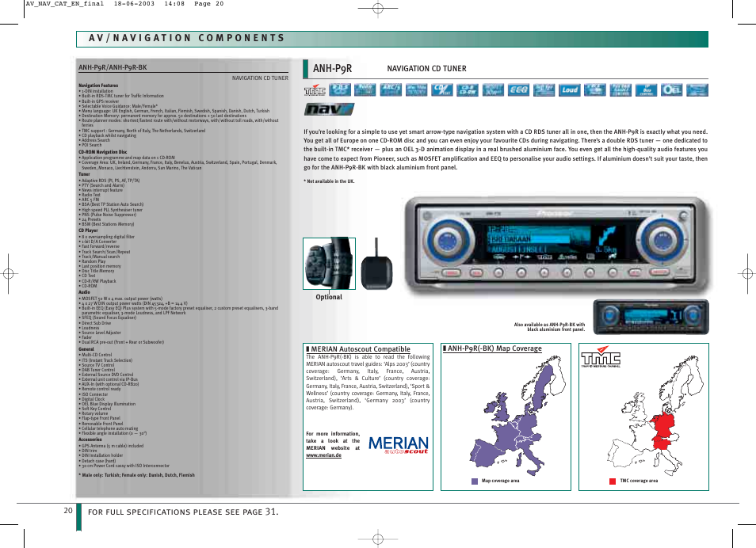Click the 'General' section heading
756x548 pixels.
click(86, 349)
